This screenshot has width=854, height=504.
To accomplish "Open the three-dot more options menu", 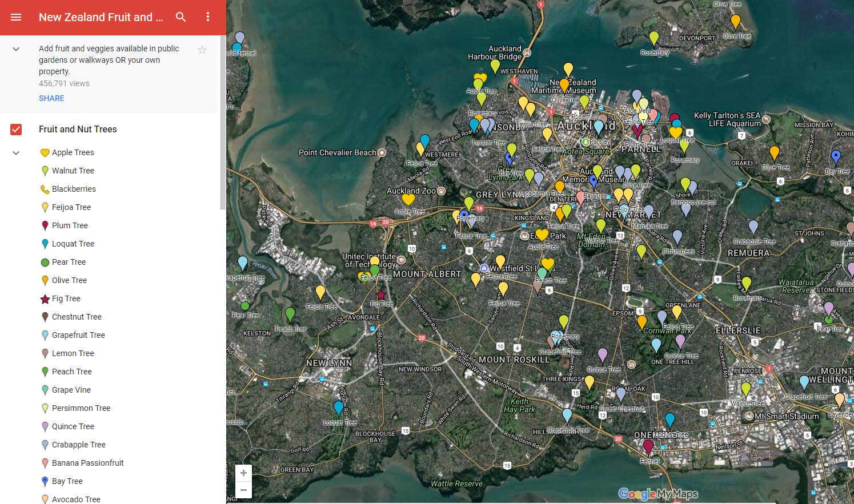I will click(x=208, y=17).
